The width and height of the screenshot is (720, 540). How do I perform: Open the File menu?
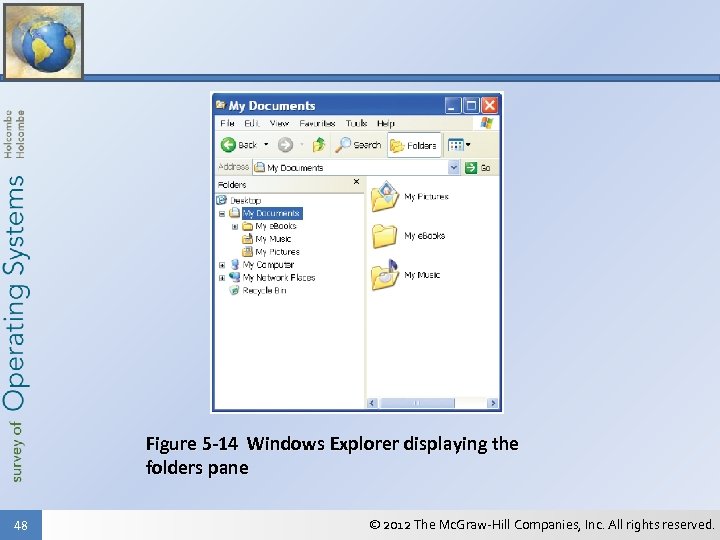pyautogui.click(x=227, y=123)
